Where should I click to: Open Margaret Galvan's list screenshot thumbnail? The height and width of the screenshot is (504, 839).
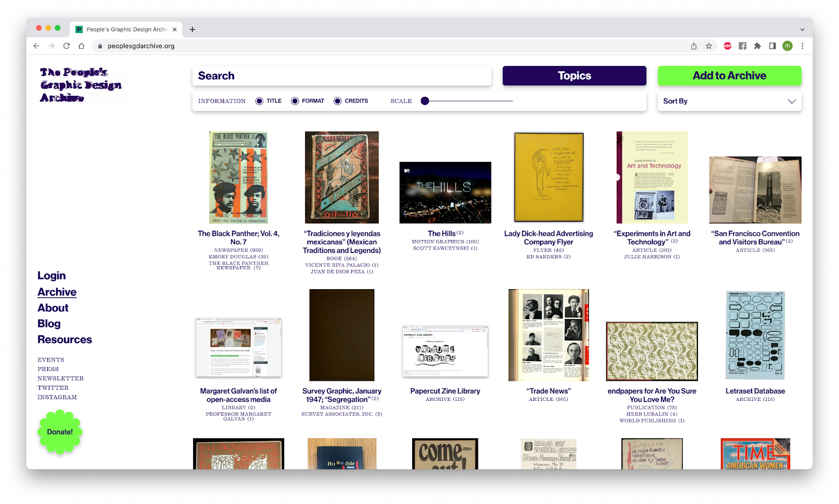click(x=239, y=347)
